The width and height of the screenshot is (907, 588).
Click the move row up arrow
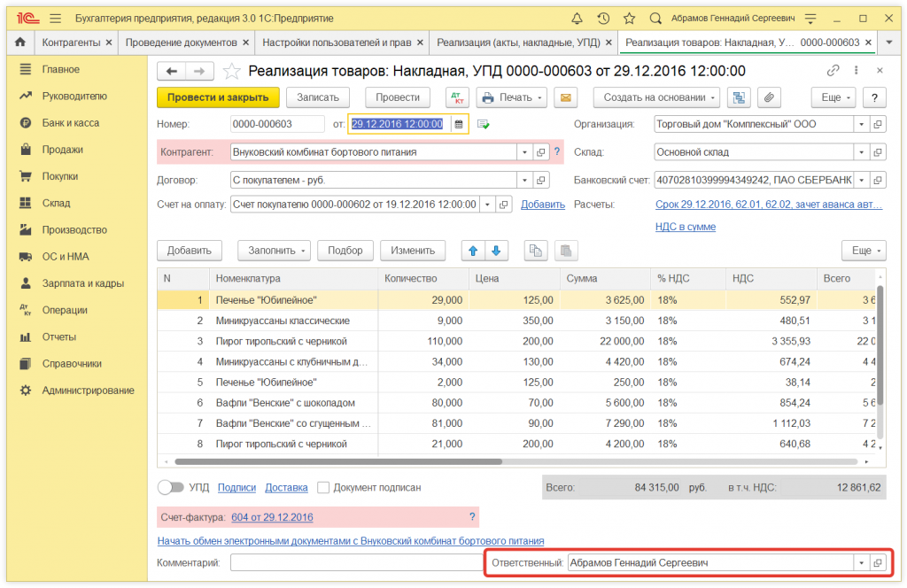[x=473, y=251]
